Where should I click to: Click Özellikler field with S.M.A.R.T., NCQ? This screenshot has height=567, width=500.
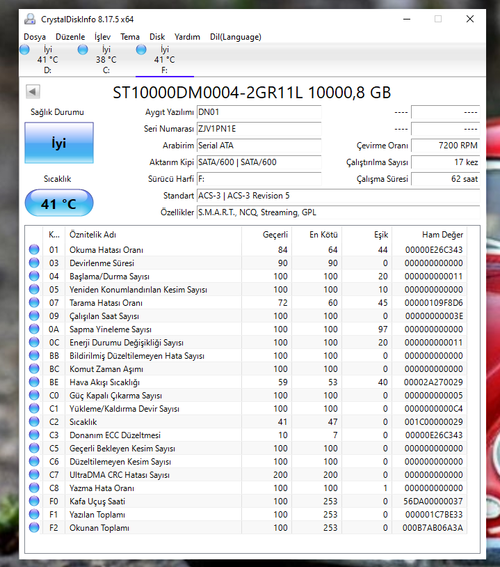click(x=338, y=212)
